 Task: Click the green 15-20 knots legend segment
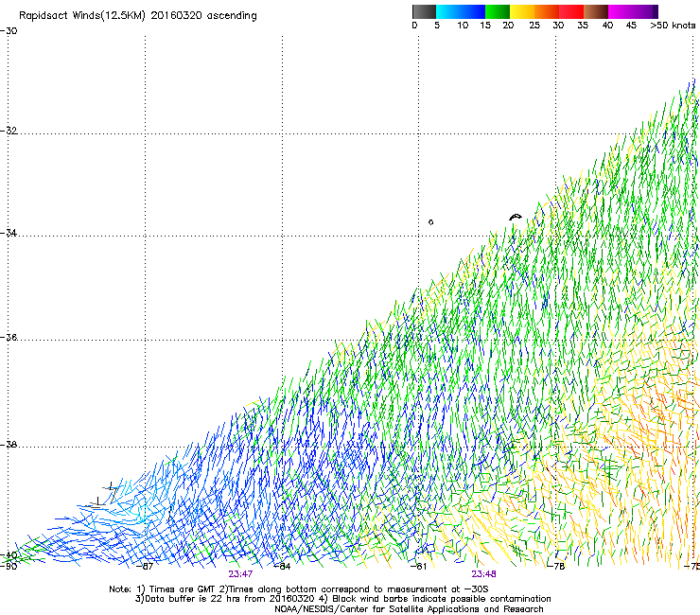(498, 11)
